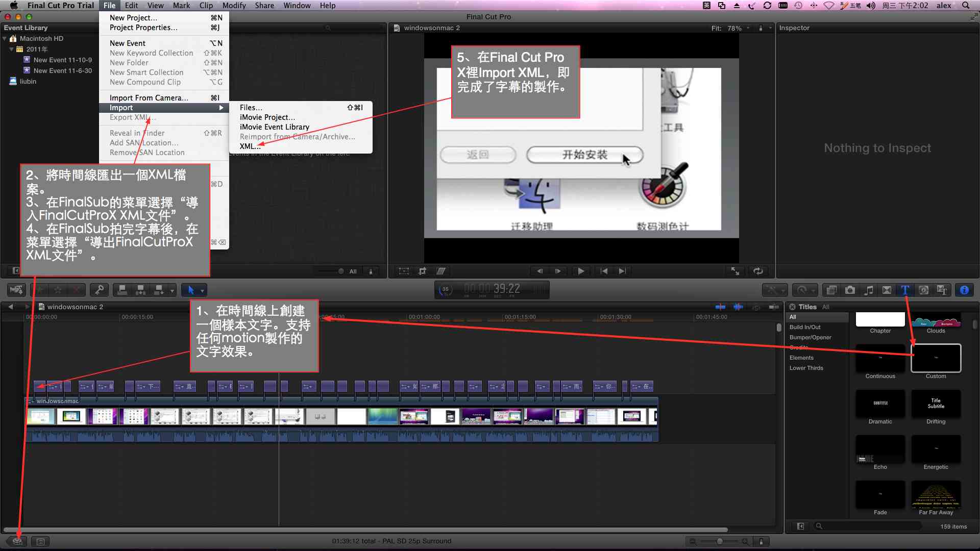
Task: Open append edit options dropdown arrow
Action: click(x=172, y=290)
